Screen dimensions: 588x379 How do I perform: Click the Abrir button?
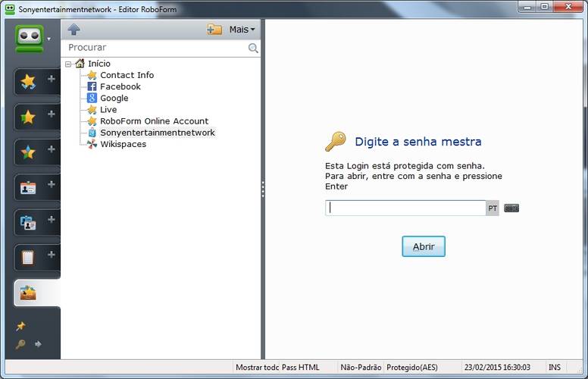(x=424, y=246)
